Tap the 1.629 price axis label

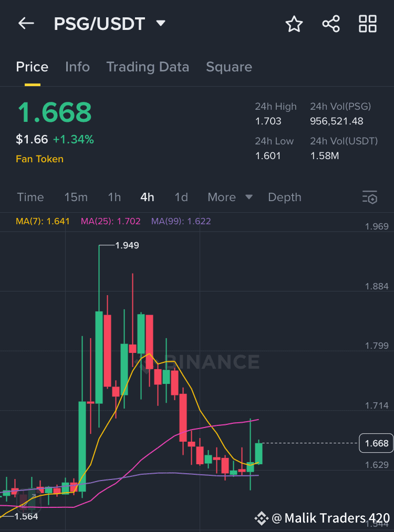coord(377,465)
